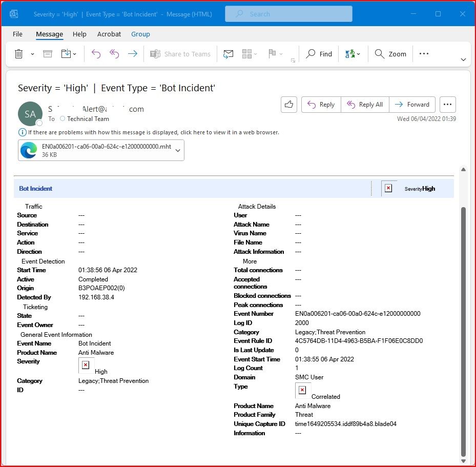Viewport: 476px width, 467px height.
Task: Open the Find search tool
Action: [319, 53]
